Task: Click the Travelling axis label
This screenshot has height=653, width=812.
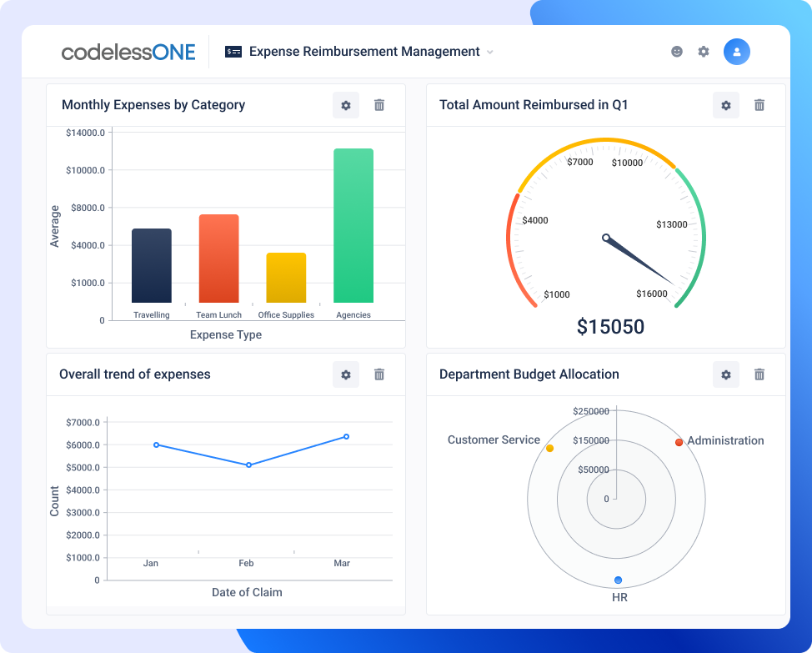Action: [x=151, y=315]
